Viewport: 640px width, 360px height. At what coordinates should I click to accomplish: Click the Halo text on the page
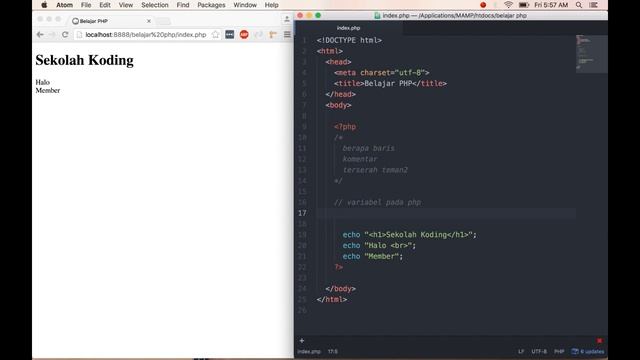click(x=42, y=82)
